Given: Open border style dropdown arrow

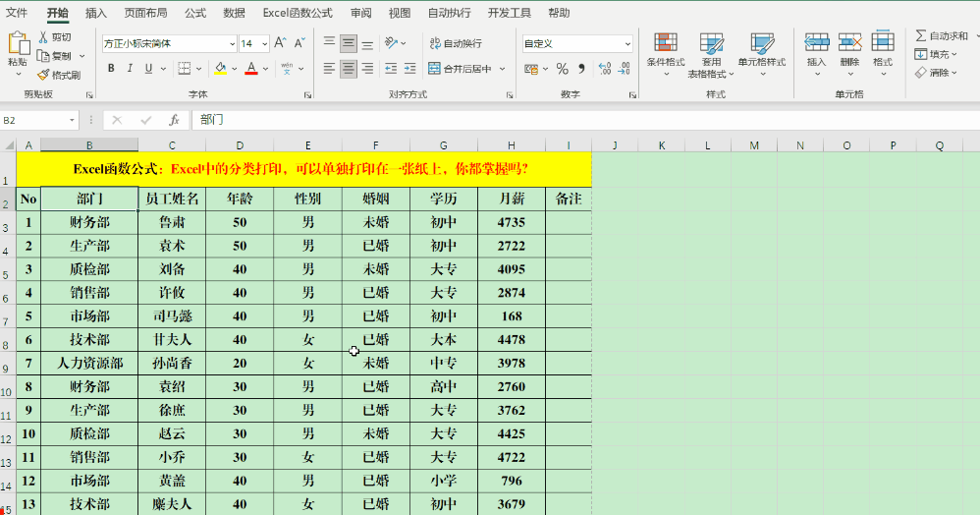Looking at the screenshot, I should pyautogui.click(x=198, y=68).
